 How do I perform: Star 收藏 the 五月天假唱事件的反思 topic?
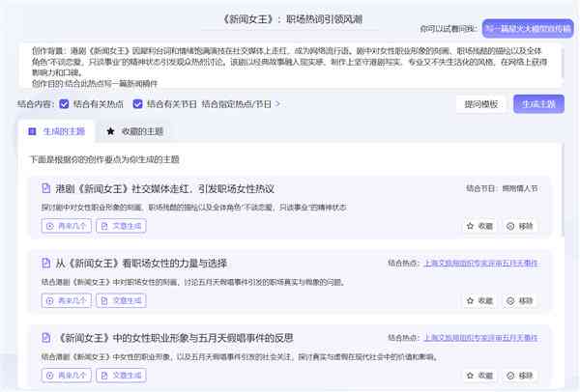pyautogui.click(x=479, y=376)
